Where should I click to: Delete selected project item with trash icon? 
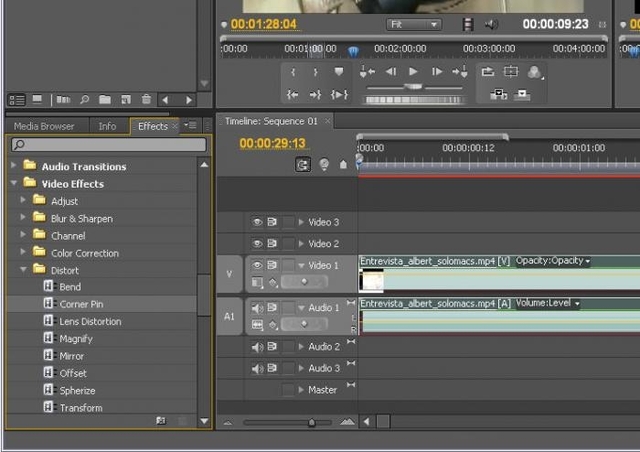[x=146, y=99]
